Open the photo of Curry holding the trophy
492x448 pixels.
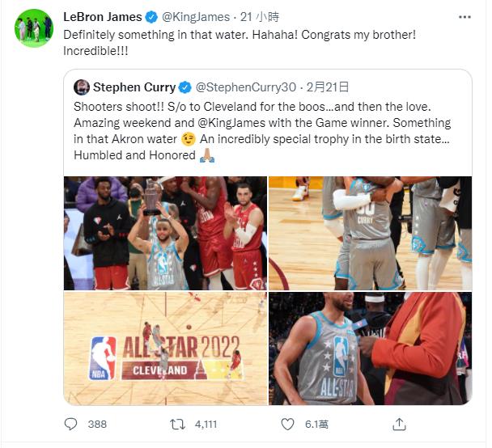pos(165,234)
